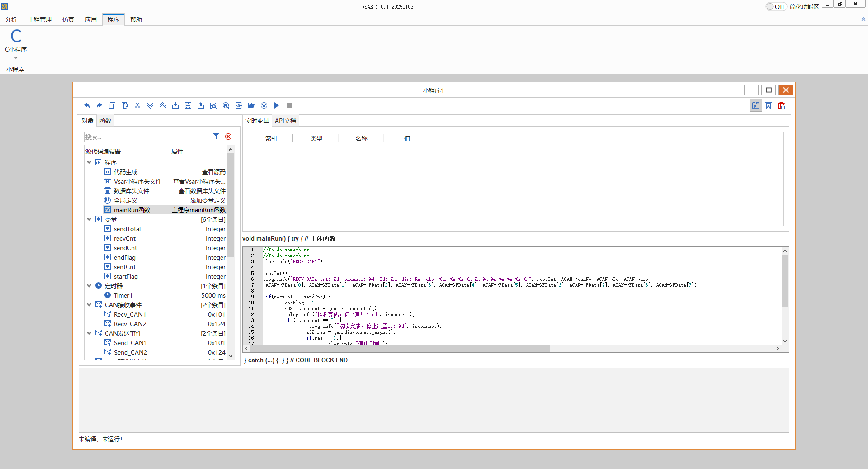This screenshot has height=469, width=868.
Task: Select Vsar小程序头文件 tree item
Action: pos(137,181)
